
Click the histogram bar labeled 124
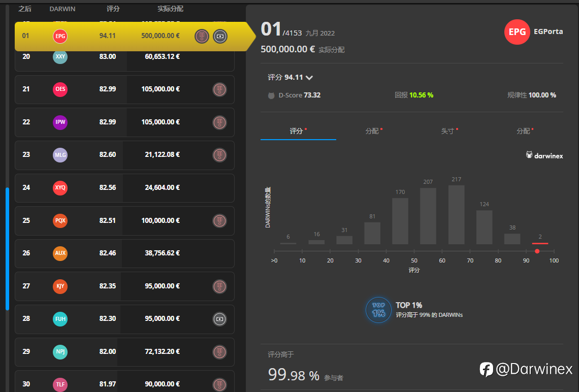(485, 227)
